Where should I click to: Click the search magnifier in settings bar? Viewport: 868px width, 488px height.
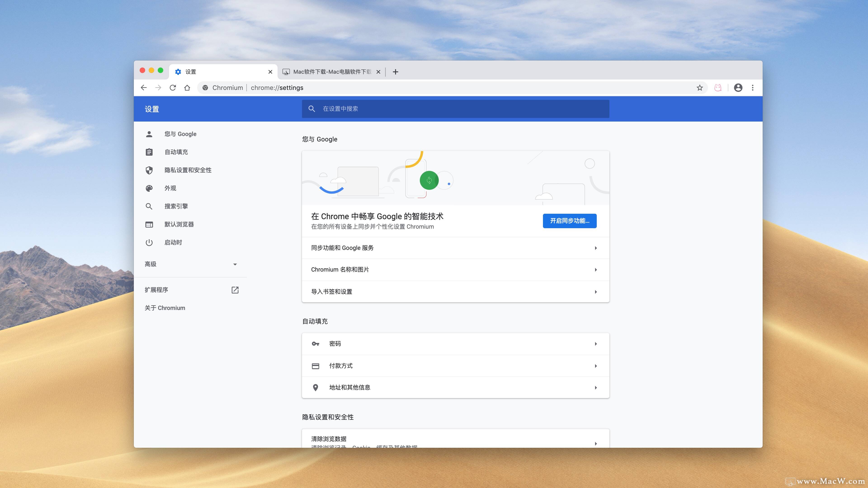[x=312, y=109]
